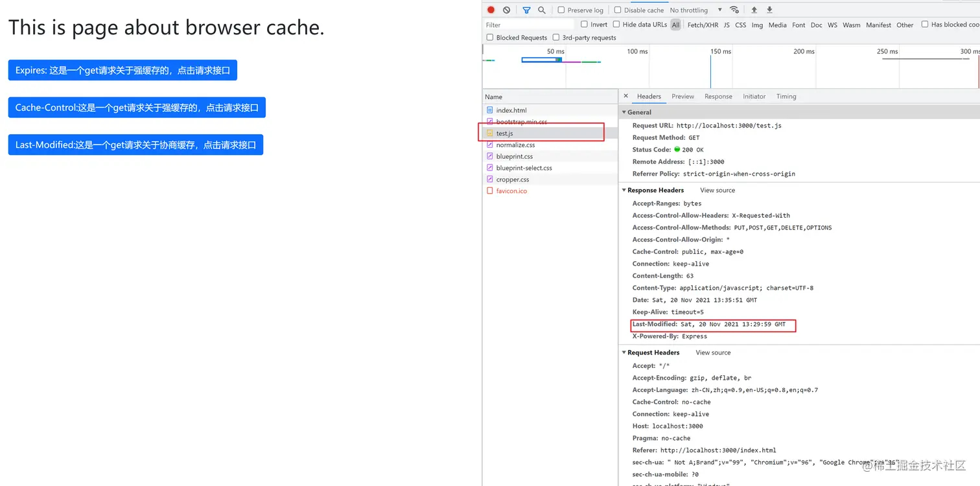980x486 pixels.
Task: Import HAR file with upload arrow
Action: click(x=754, y=10)
